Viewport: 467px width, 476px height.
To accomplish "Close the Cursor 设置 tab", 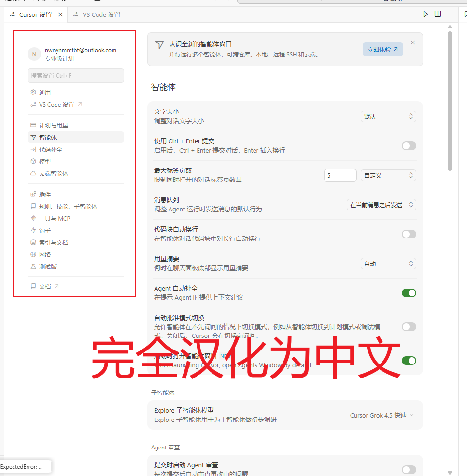I will pos(60,14).
